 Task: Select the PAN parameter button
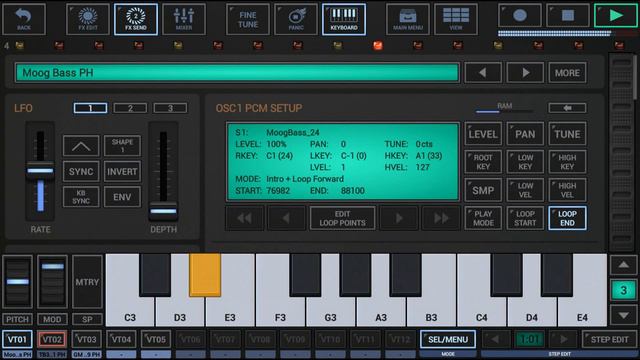click(525, 134)
